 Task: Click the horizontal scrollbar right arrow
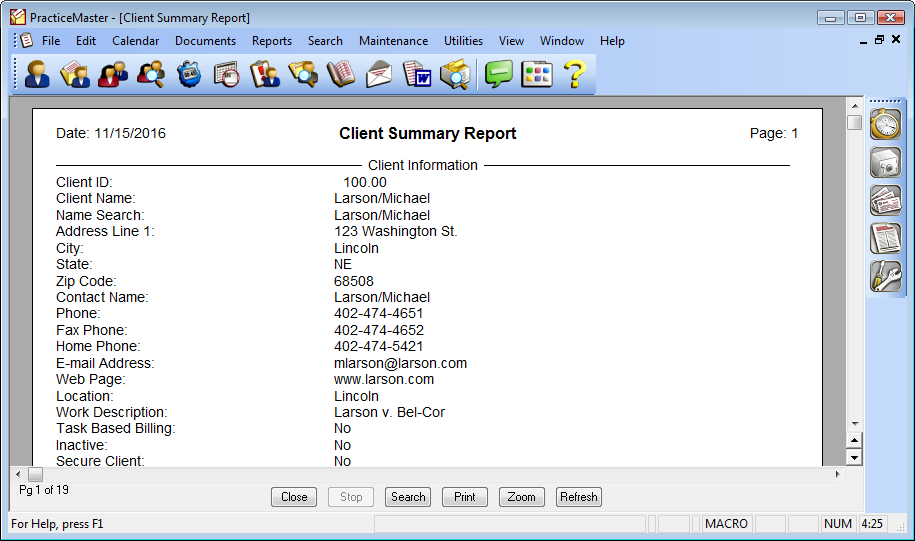pyautogui.click(x=838, y=474)
